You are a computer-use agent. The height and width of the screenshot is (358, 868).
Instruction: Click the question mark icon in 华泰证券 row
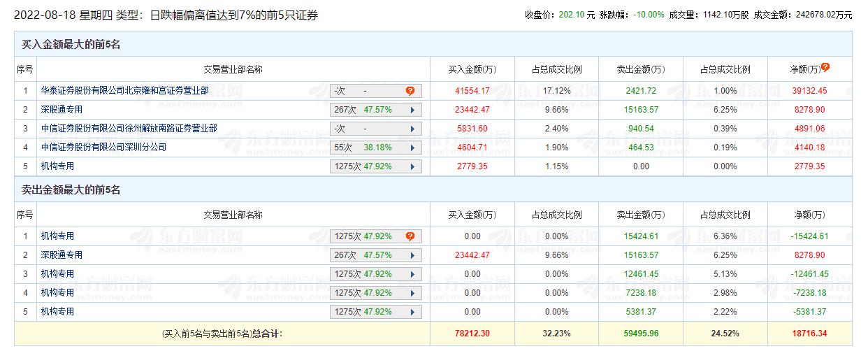pos(410,91)
